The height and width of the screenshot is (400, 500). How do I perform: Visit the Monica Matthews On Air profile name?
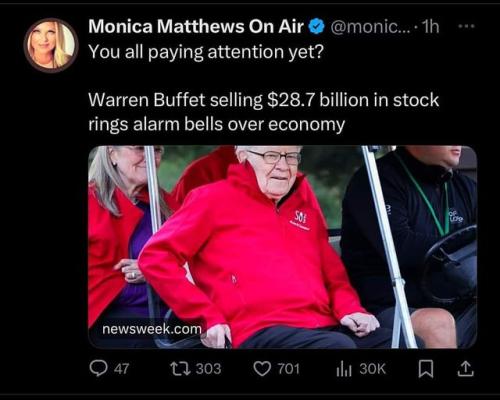click(x=196, y=27)
